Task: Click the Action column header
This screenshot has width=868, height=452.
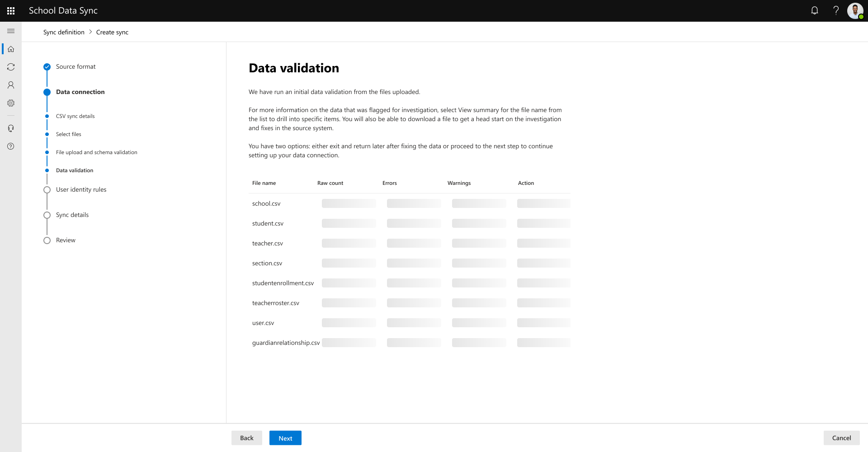Action: click(x=526, y=183)
